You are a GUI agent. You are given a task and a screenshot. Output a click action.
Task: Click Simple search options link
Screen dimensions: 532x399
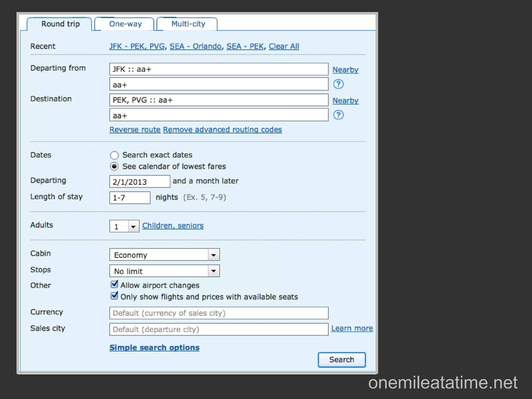tap(154, 348)
